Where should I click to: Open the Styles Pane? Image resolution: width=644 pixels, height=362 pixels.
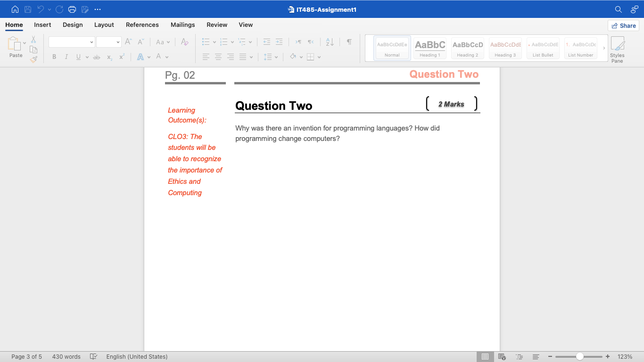point(617,49)
